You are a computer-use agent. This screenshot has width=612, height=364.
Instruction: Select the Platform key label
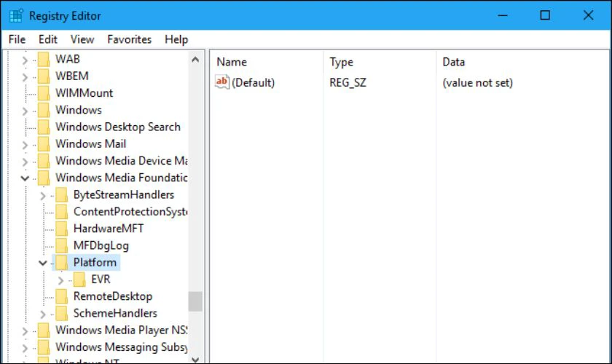tap(95, 262)
